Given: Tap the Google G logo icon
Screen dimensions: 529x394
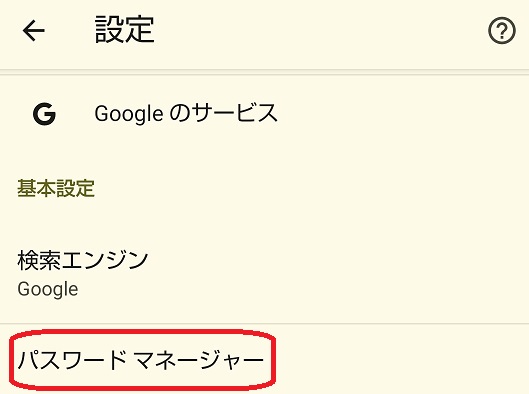Looking at the screenshot, I should [44, 114].
